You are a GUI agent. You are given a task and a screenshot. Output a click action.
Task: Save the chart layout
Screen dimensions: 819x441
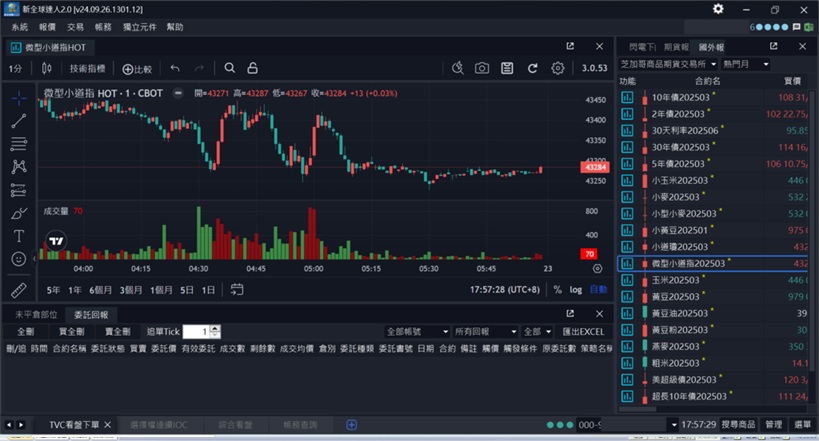click(507, 68)
